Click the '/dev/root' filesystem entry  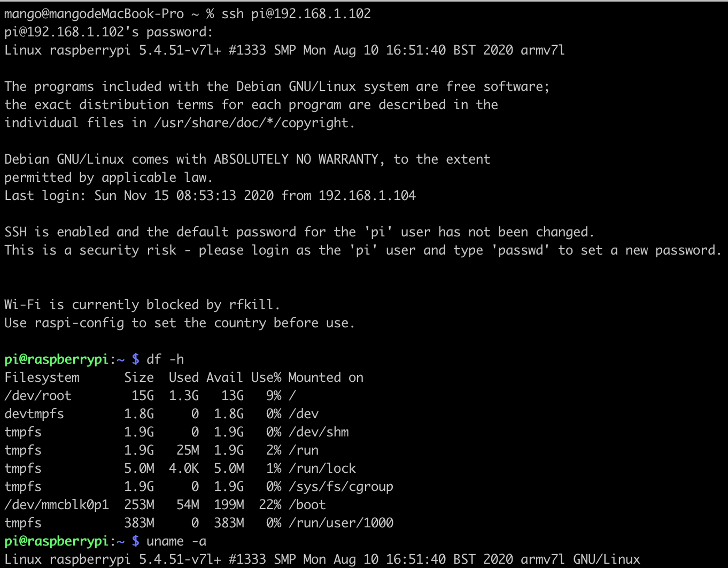tap(38, 396)
